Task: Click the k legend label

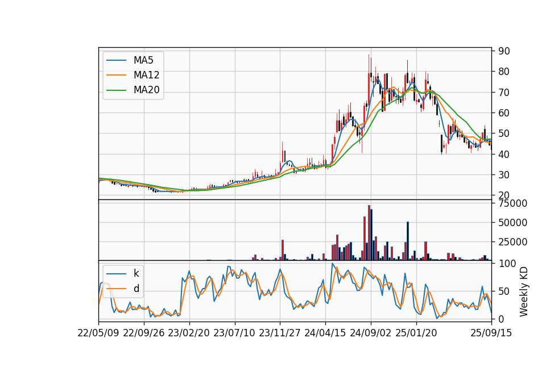Action: [x=136, y=273]
